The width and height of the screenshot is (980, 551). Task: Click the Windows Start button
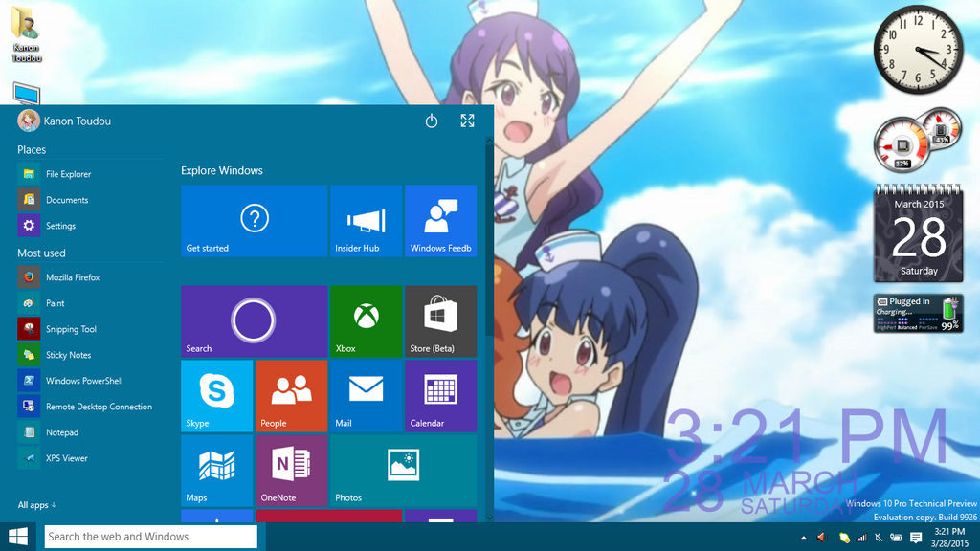pyautogui.click(x=17, y=537)
